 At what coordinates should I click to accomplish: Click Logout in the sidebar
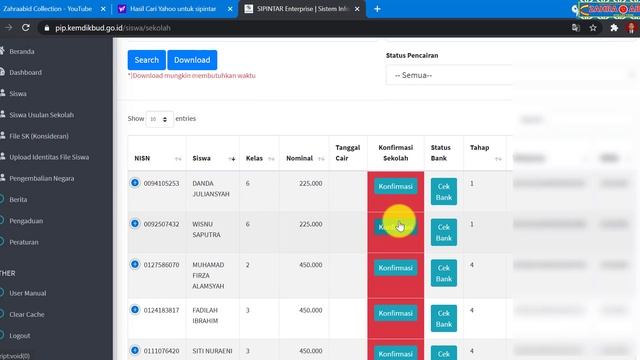[x=19, y=336]
